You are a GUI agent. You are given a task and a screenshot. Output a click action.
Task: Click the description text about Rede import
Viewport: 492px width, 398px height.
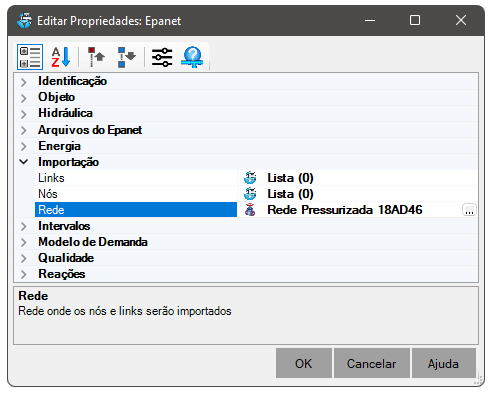(x=125, y=311)
